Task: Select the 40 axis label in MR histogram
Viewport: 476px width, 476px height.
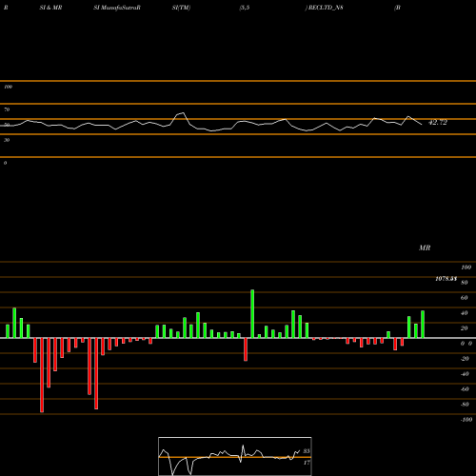Action: point(465,313)
